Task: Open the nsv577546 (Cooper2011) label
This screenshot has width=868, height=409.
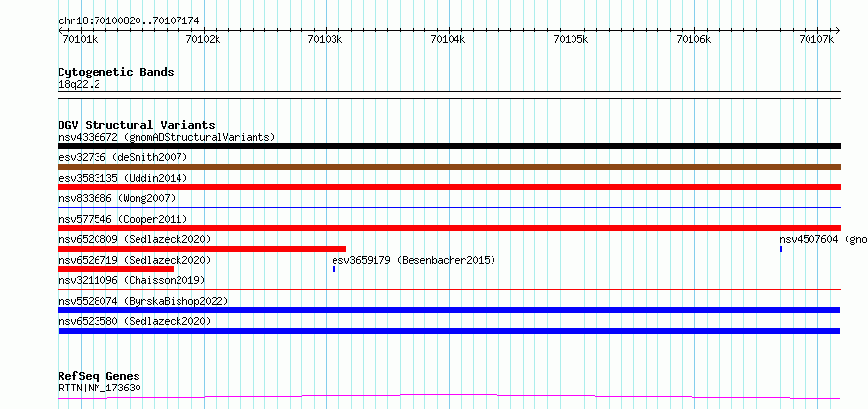Action: (x=123, y=219)
